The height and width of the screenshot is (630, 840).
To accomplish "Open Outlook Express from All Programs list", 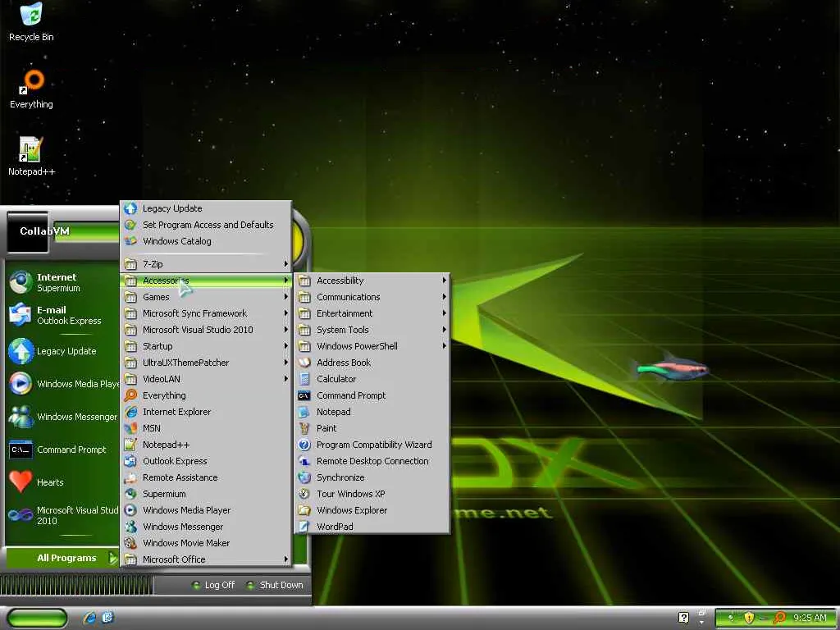I will (206, 461).
